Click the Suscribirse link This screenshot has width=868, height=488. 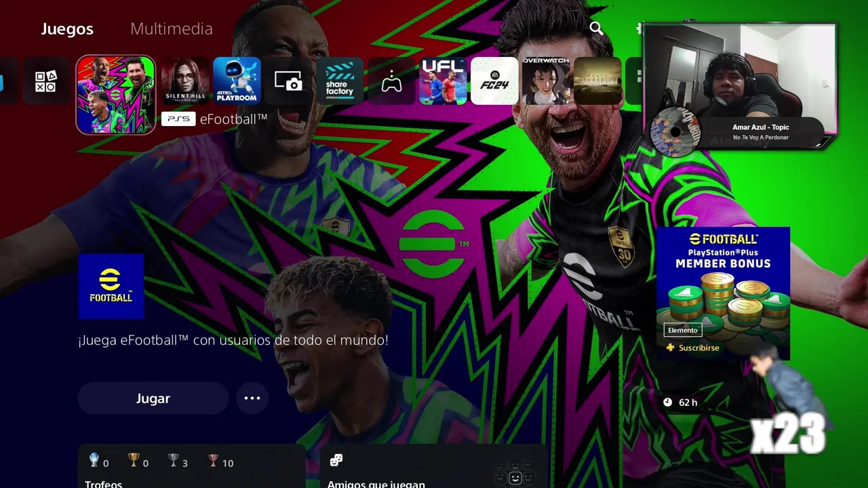coord(698,348)
